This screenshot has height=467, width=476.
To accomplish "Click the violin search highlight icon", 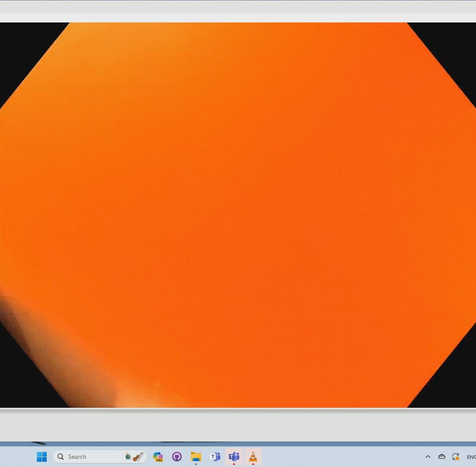I will click(x=135, y=457).
